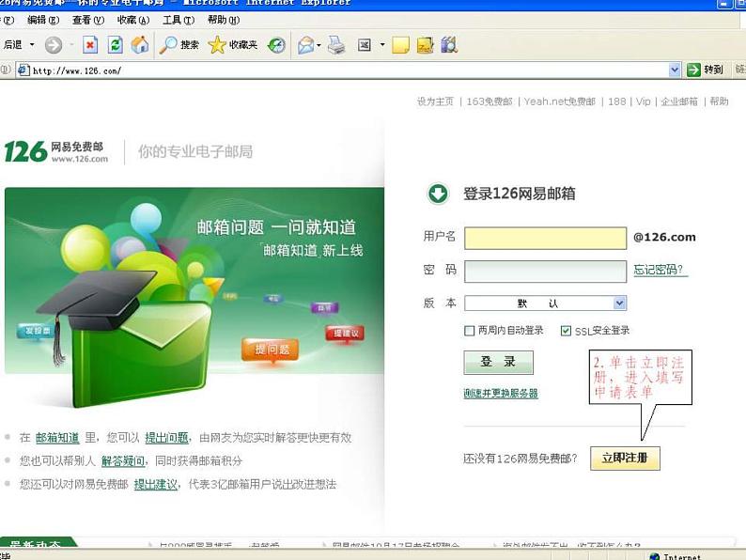Open the Yeah.net免费邮 link

click(x=560, y=101)
